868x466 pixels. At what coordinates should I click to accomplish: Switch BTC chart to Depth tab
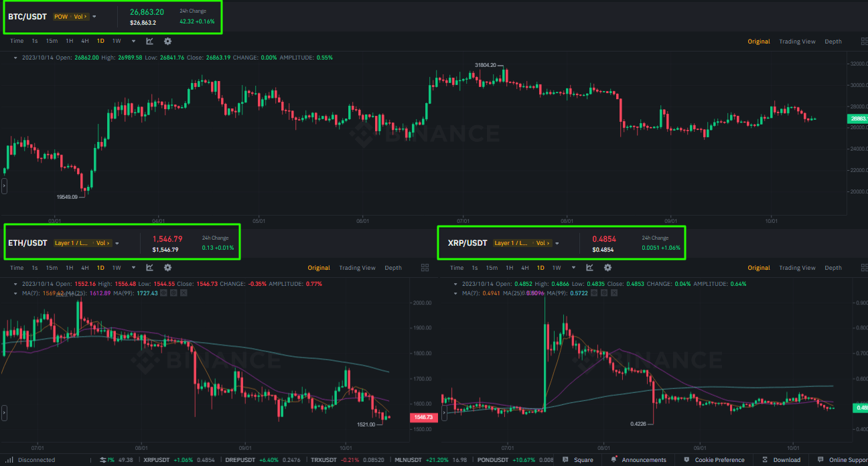point(833,42)
